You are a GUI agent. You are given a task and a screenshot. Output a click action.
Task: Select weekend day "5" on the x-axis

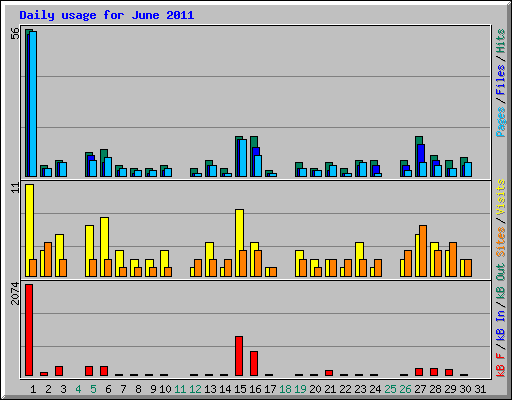[93, 389]
